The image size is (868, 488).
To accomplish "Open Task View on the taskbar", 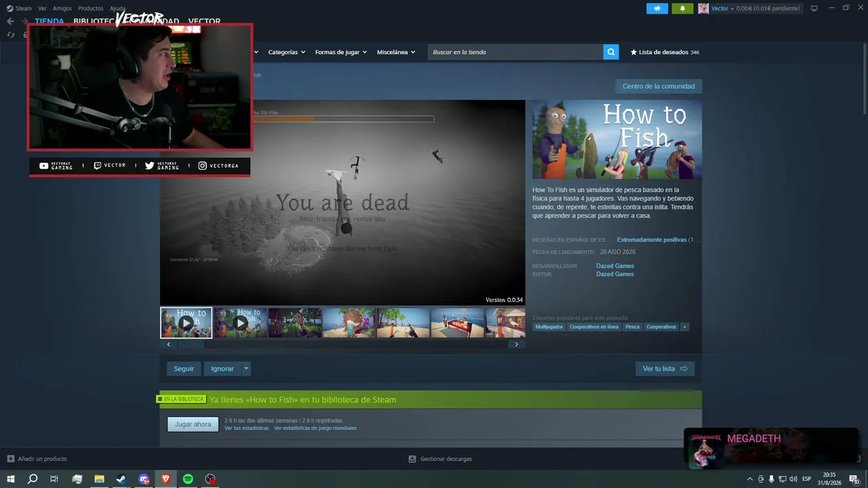I will click(54, 479).
